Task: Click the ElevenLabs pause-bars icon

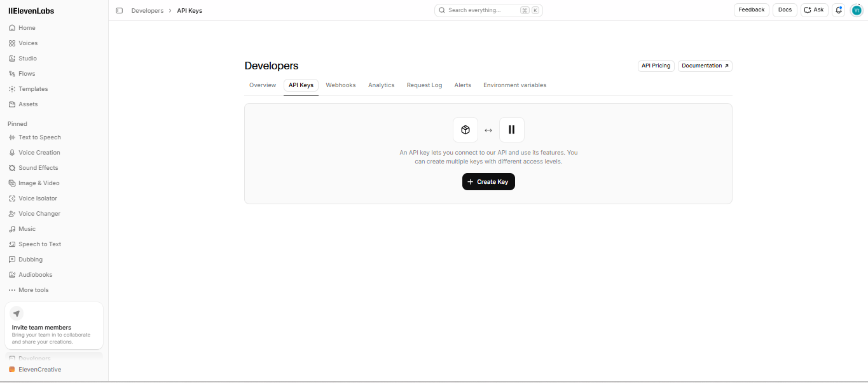Action: click(512, 130)
